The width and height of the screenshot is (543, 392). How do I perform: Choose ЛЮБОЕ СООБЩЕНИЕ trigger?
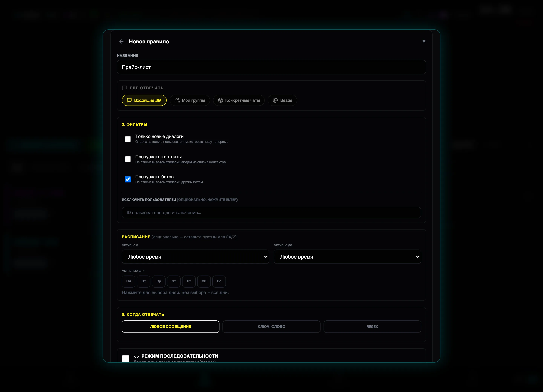[170, 327]
